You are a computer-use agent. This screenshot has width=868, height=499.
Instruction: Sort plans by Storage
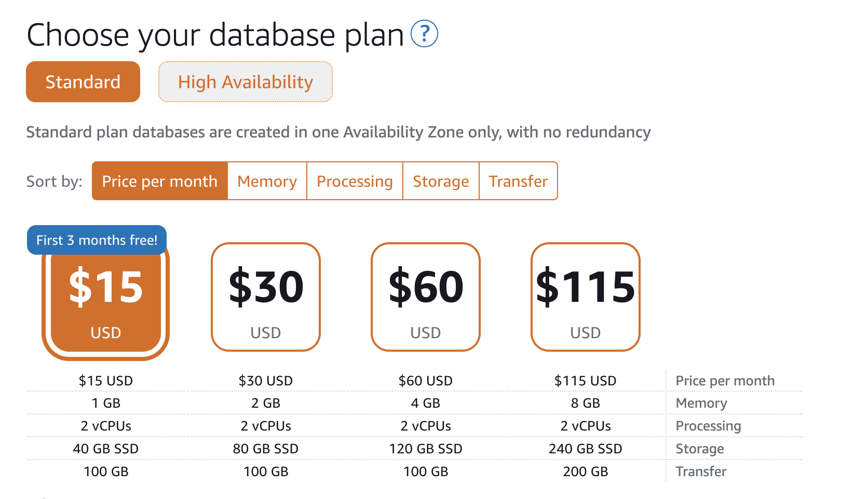tap(441, 181)
